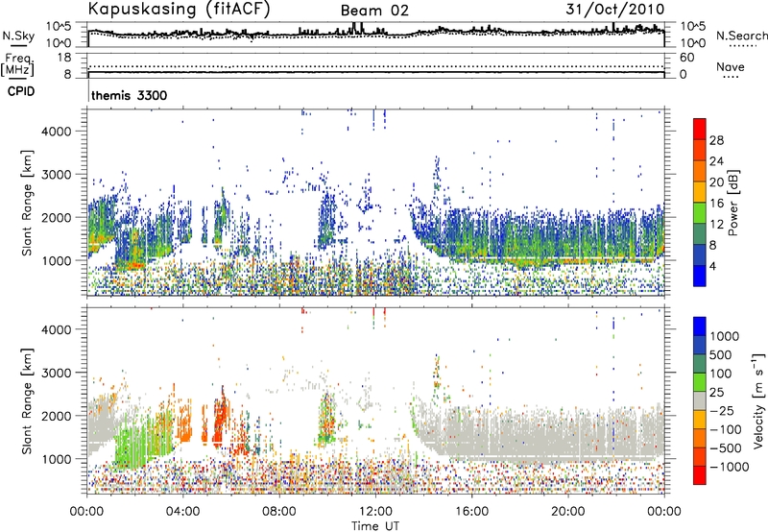Click the Nave legend label

point(731,66)
